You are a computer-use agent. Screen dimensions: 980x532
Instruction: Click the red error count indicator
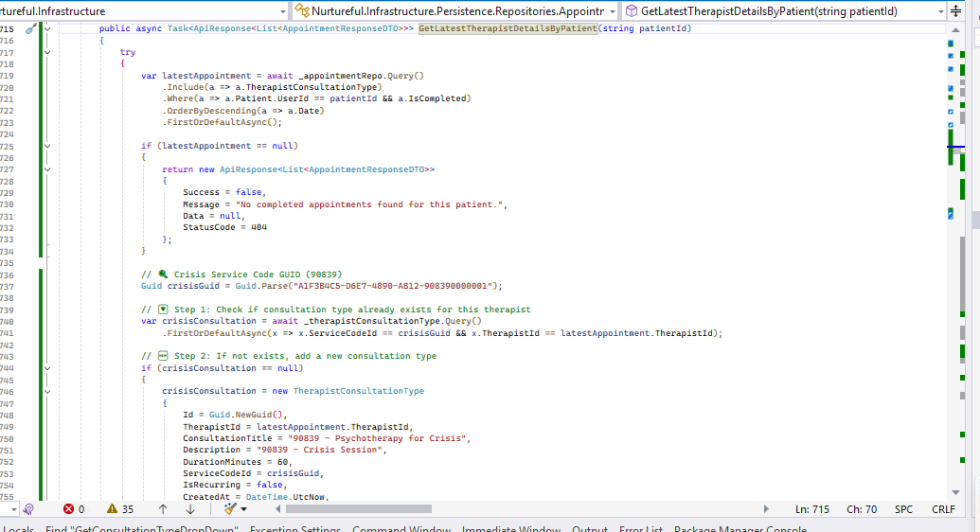(73, 509)
